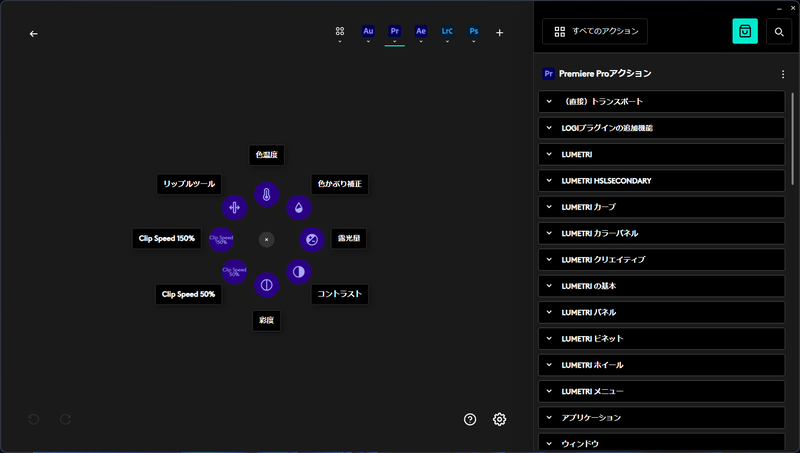Click the Clip Speed 150% ring icon
The height and width of the screenshot is (453, 800).
click(x=221, y=239)
